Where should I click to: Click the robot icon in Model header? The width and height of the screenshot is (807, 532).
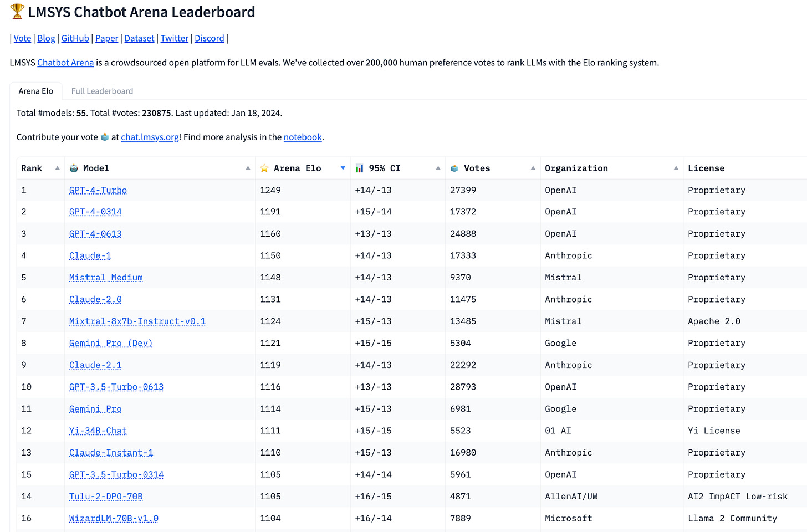(74, 168)
